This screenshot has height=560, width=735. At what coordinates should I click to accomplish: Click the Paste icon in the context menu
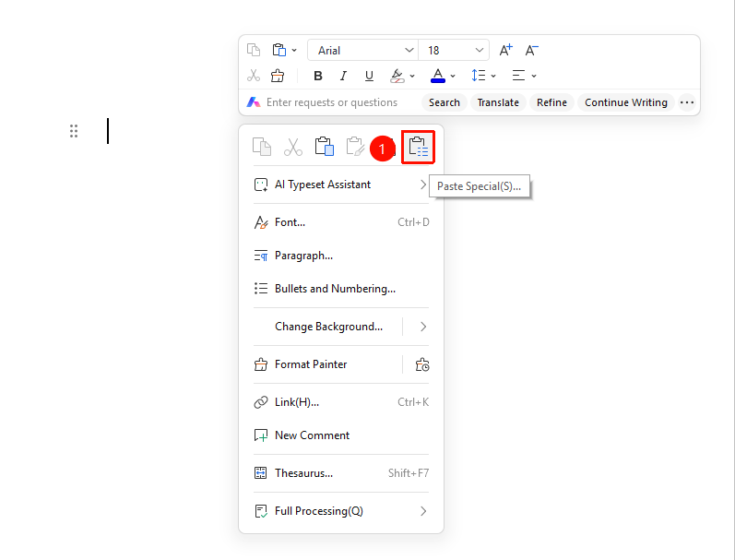pyautogui.click(x=325, y=147)
